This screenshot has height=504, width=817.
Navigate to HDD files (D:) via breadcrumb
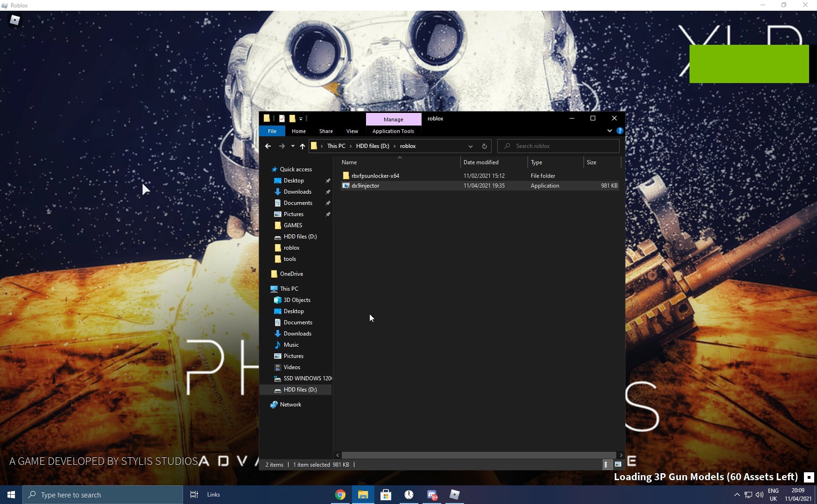pyautogui.click(x=372, y=146)
